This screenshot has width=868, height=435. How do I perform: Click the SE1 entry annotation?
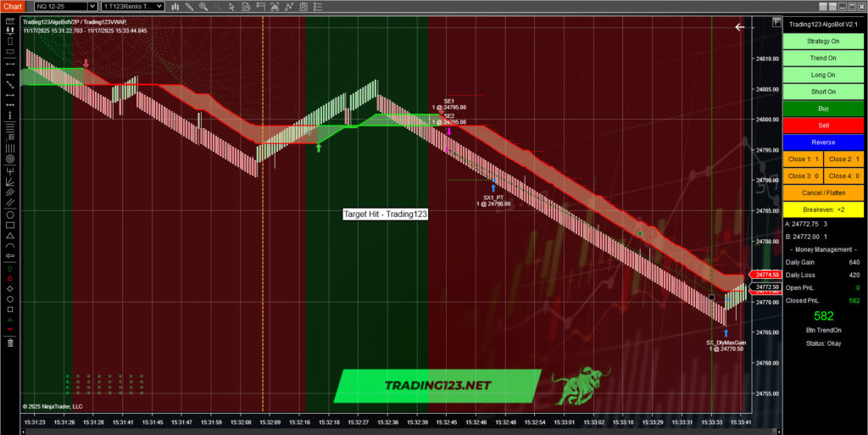tap(449, 104)
